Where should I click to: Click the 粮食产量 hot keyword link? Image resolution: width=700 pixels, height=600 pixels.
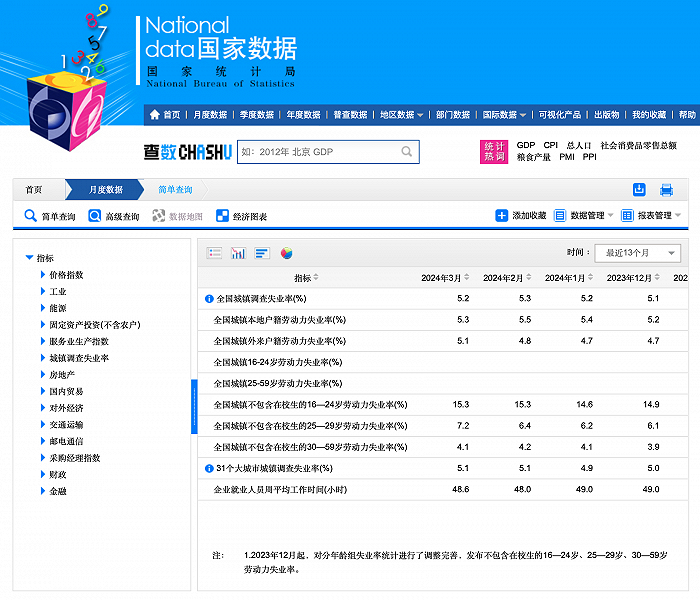(x=533, y=157)
